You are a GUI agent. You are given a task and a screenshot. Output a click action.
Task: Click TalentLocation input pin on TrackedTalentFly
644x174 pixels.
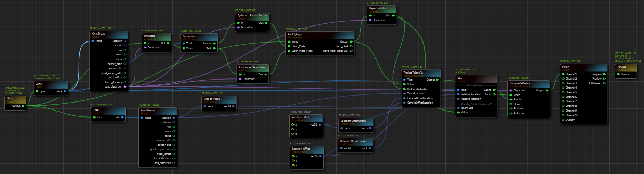point(404,94)
